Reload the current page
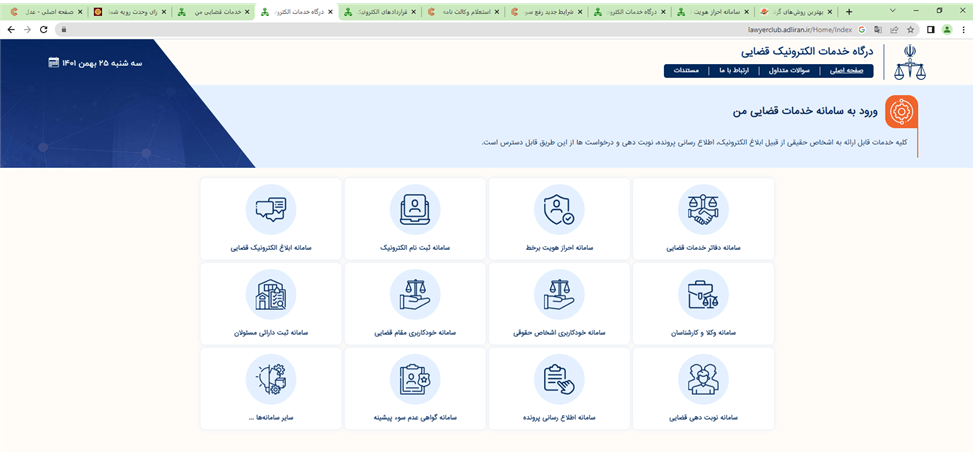This screenshot has width=973, height=452. 43,29
